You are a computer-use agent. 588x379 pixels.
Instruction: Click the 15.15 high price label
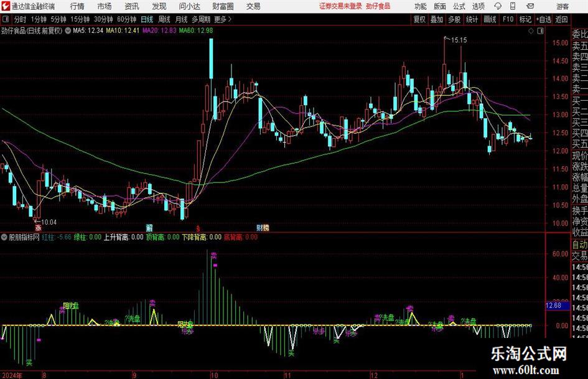pos(459,40)
